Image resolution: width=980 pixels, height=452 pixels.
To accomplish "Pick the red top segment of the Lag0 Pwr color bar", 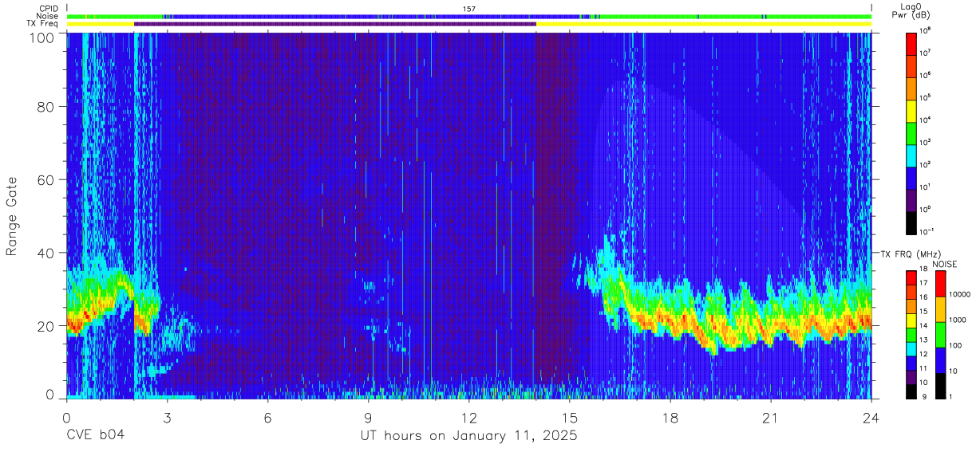I will 911,42.
